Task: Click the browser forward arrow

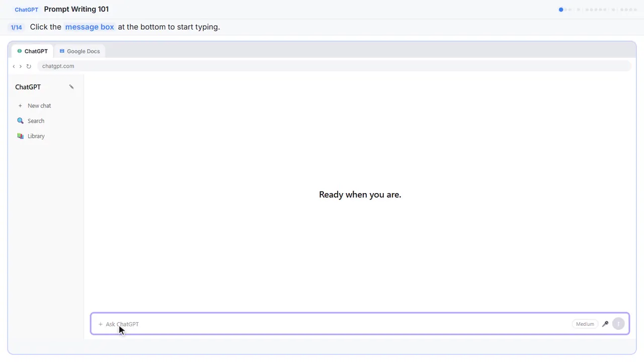Action: (21, 66)
